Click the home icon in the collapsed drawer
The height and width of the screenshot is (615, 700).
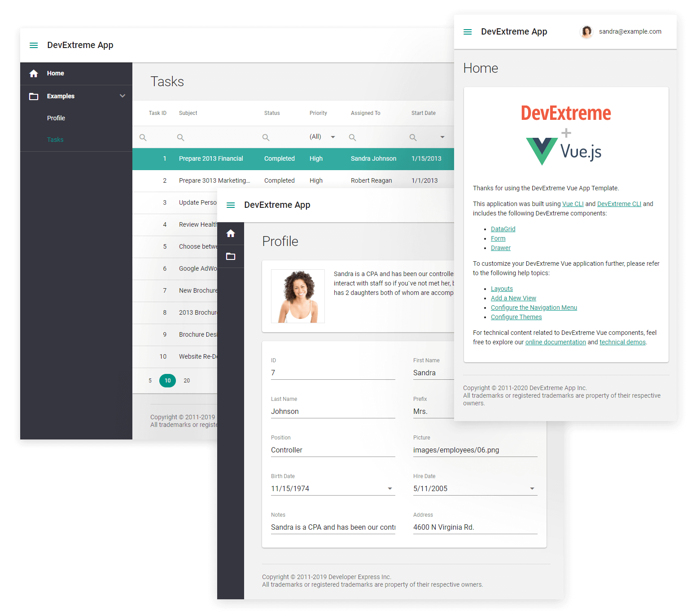coord(231,233)
